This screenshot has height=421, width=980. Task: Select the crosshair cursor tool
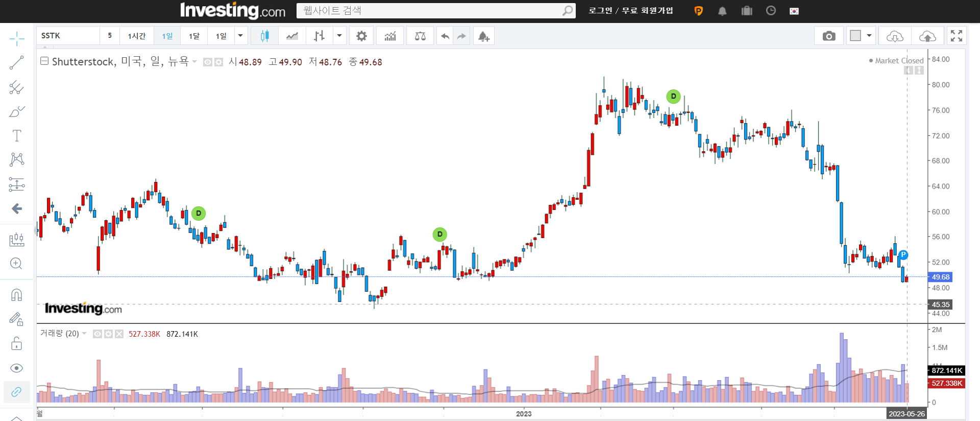16,38
